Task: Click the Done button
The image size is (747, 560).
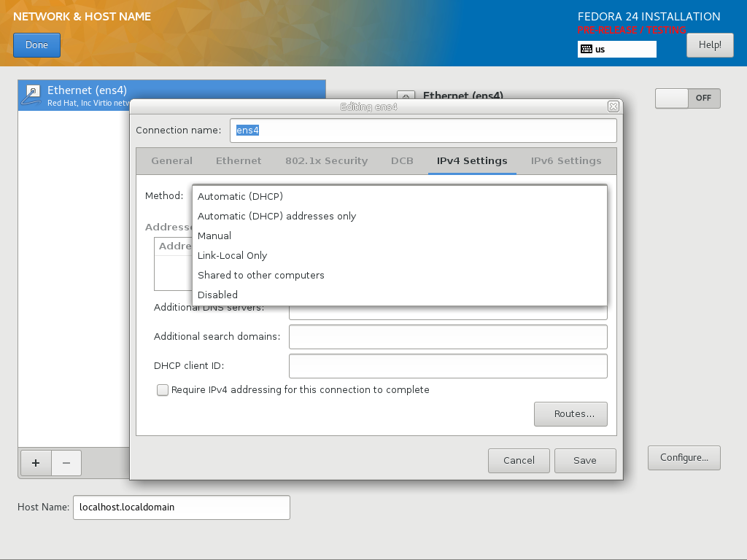Action: point(36,45)
